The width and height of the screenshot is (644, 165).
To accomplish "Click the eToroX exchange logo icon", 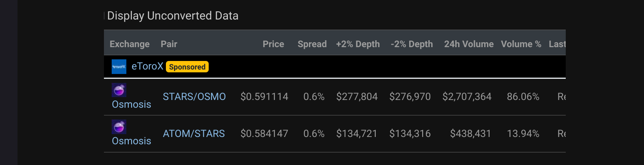I will coord(119,67).
